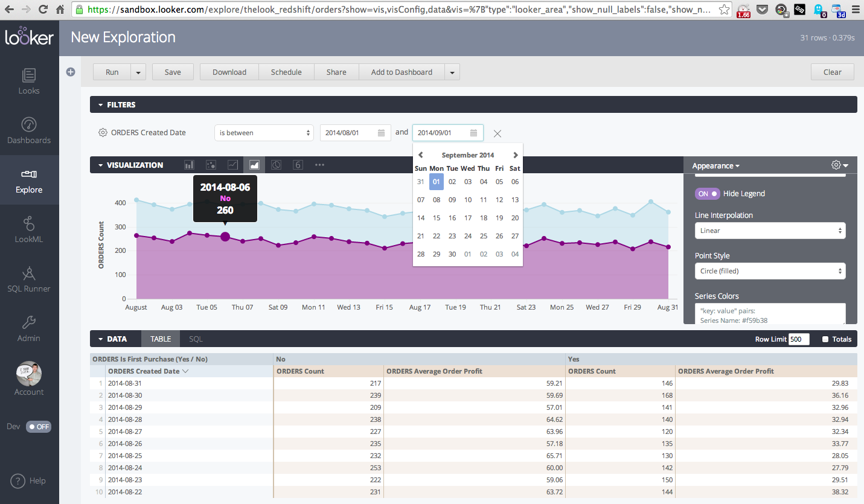
Task: Select the pie chart visualization icon
Action: [x=276, y=165]
